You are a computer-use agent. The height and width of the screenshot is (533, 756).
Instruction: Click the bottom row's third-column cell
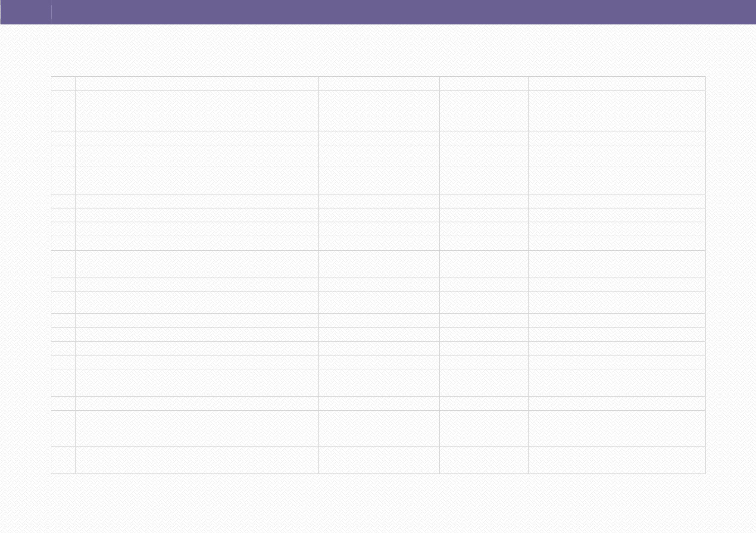[x=379, y=460]
